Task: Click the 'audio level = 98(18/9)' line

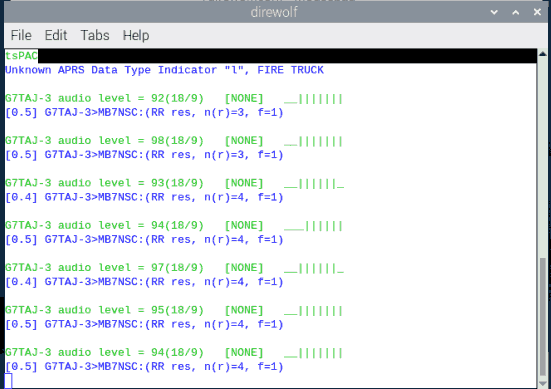Action: (x=174, y=141)
